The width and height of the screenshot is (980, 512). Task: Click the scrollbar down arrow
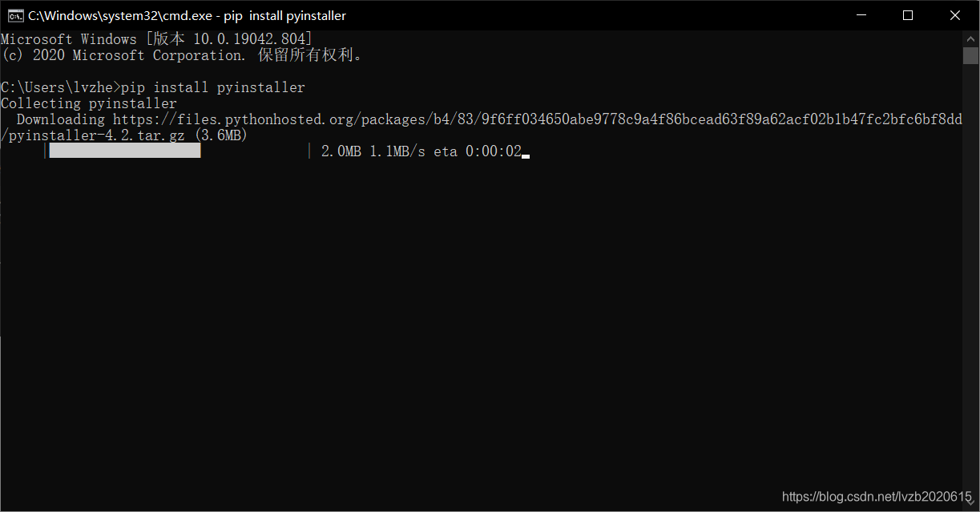(969, 503)
